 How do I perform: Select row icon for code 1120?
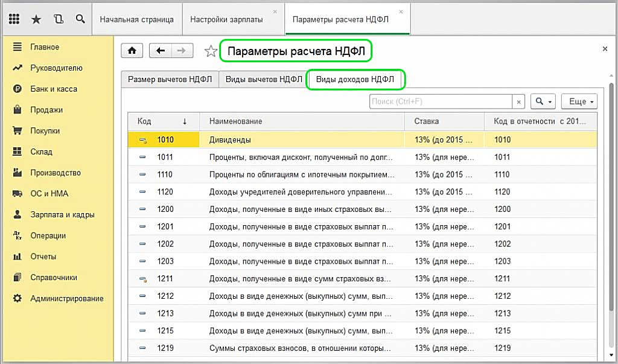[142, 192]
